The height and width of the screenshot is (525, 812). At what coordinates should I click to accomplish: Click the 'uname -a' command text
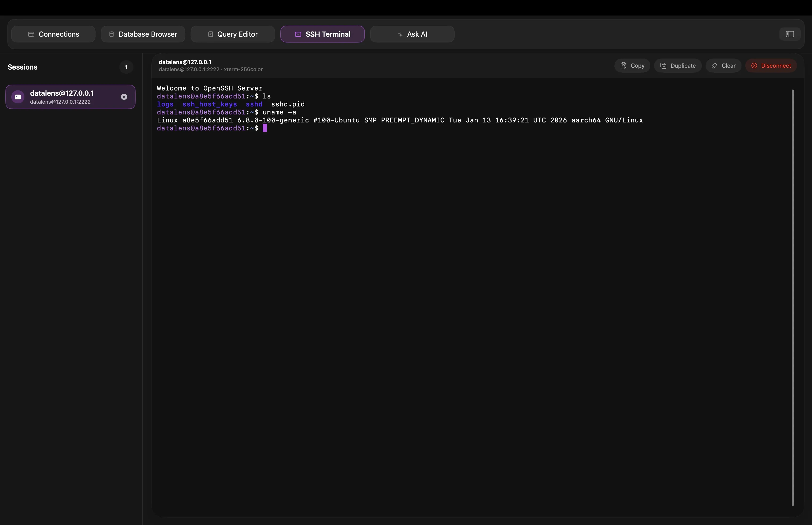point(279,112)
